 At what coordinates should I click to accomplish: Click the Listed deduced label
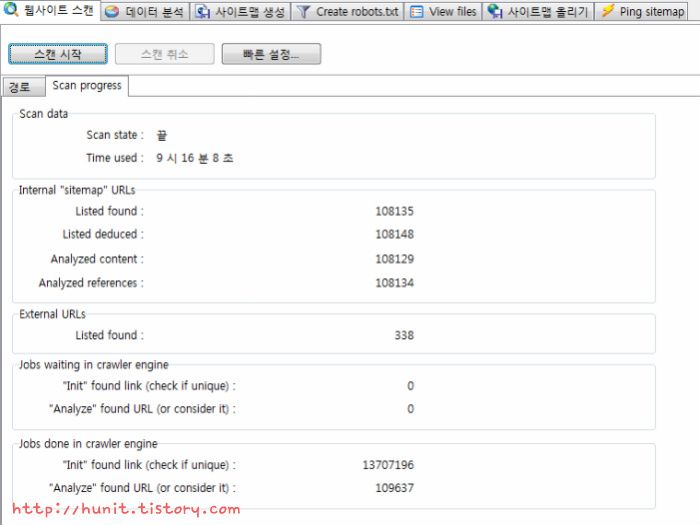103,234
